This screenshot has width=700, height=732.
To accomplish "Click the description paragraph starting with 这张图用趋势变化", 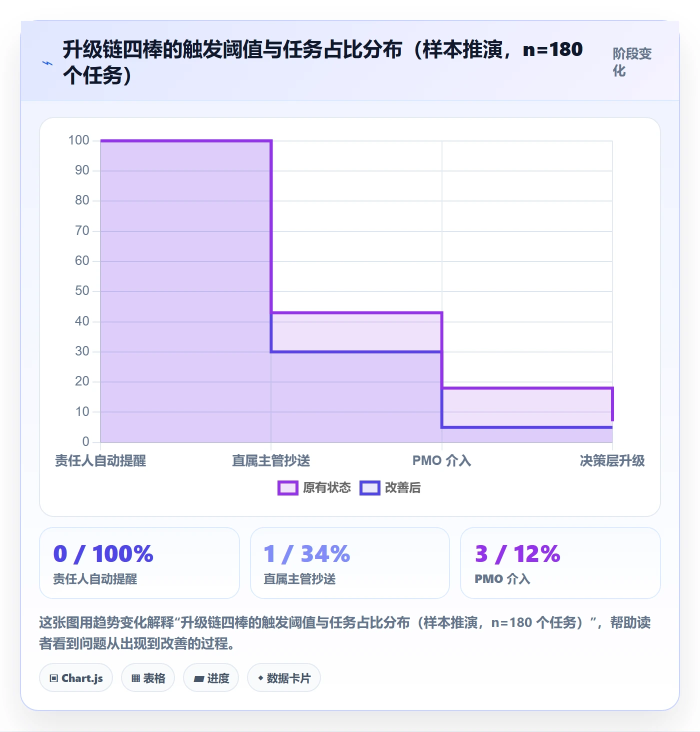I will (x=345, y=632).
